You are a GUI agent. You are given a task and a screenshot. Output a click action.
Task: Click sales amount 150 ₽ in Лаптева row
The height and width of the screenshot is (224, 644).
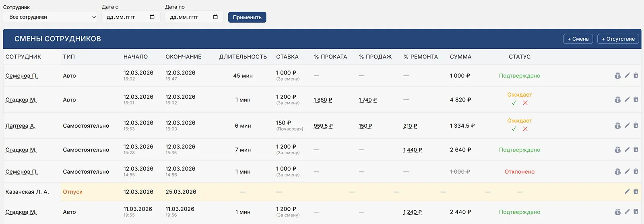365,126
